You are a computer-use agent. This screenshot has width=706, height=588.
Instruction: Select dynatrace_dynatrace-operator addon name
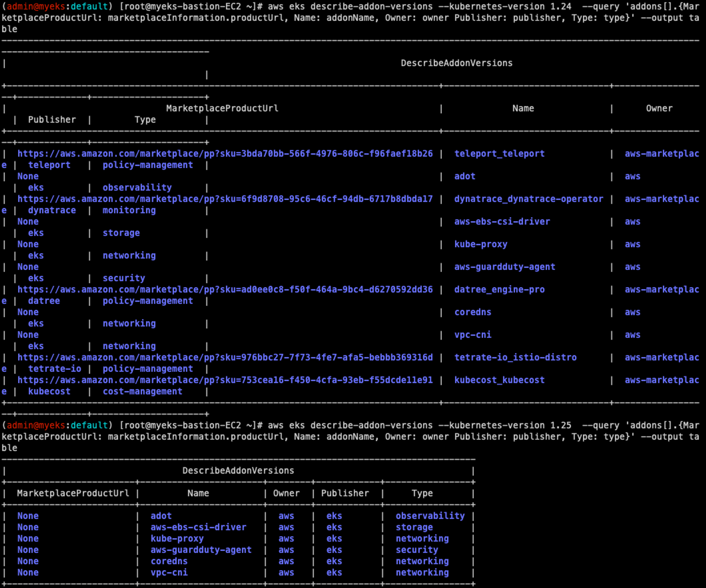[x=528, y=199]
